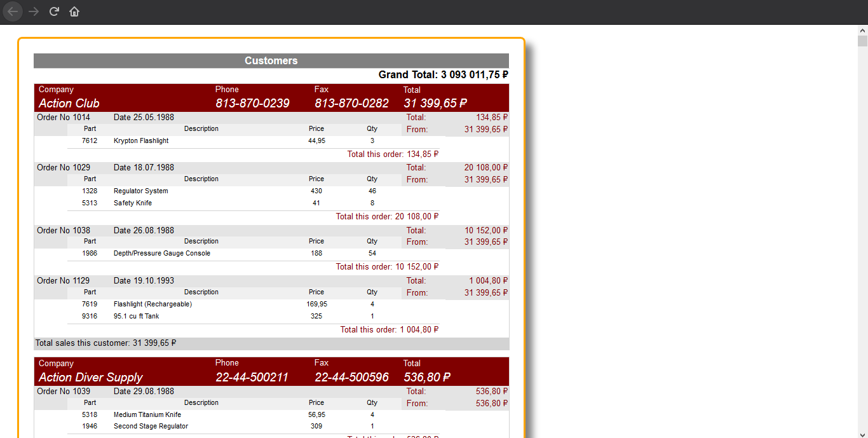This screenshot has height=438, width=868.
Task: Click Action Club total 31 399,65 header
Action: pyautogui.click(x=435, y=103)
